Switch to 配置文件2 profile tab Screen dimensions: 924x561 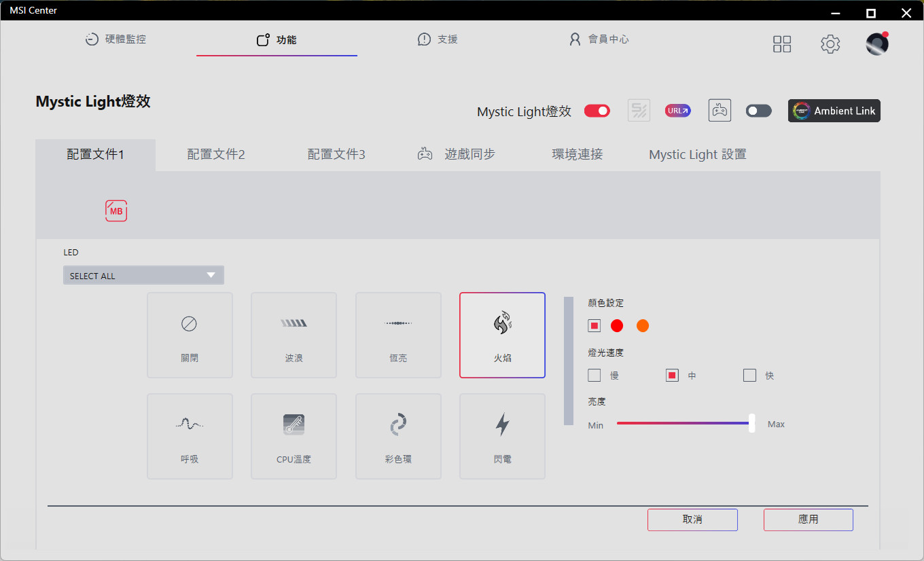pyautogui.click(x=216, y=155)
